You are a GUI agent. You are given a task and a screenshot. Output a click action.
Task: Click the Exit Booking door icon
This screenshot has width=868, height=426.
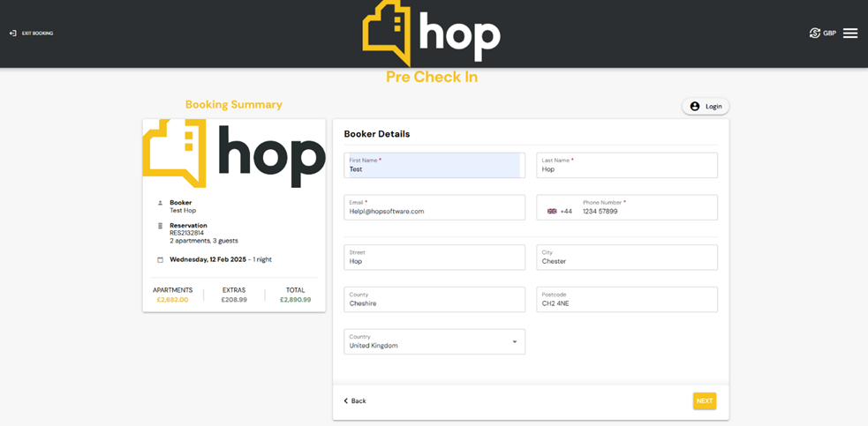coord(12,34)
